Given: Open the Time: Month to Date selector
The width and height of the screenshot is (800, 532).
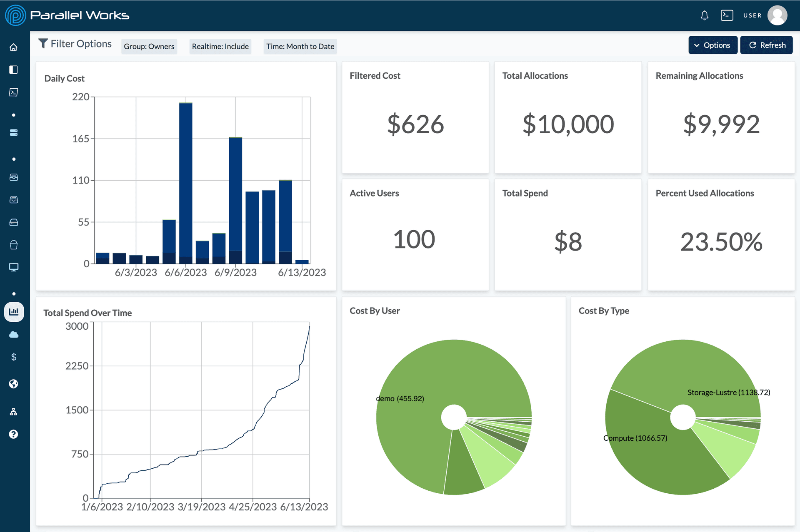Looking at the screenshot, I should pyautogui.click(x=300, y=46).
